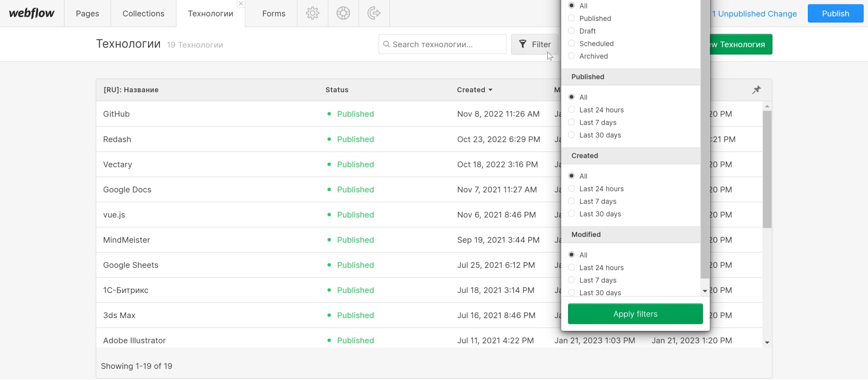Switch to the Технологии tab
868x380 pixels.
click(210, 13)
